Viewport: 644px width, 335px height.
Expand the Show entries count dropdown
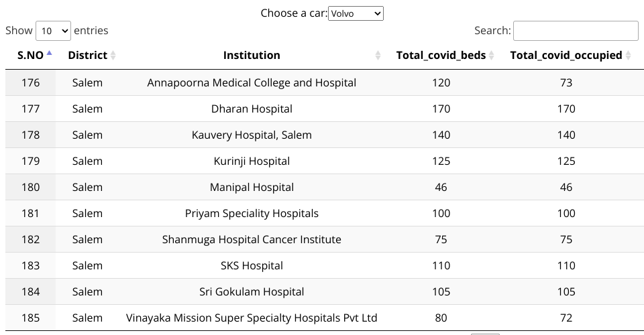point(53,31)
